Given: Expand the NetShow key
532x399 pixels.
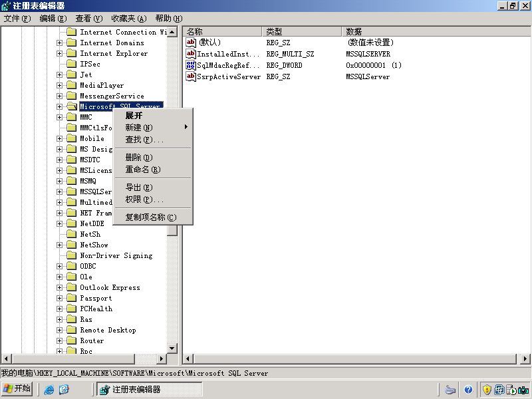Looking at the screenshot, I should (59, 245).
